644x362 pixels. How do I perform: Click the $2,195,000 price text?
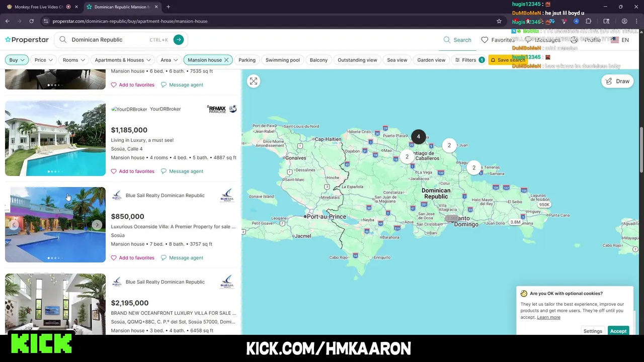click(x=130, y=303)
